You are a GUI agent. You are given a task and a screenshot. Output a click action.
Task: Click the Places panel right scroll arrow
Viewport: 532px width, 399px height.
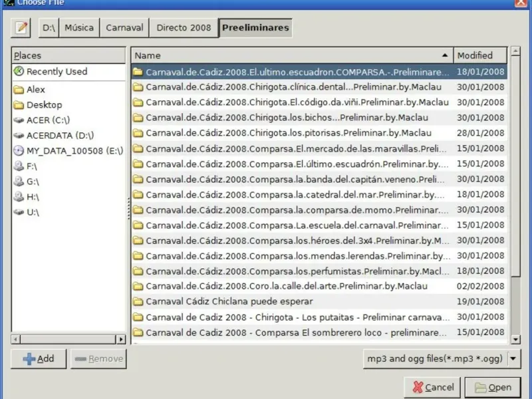121,339
